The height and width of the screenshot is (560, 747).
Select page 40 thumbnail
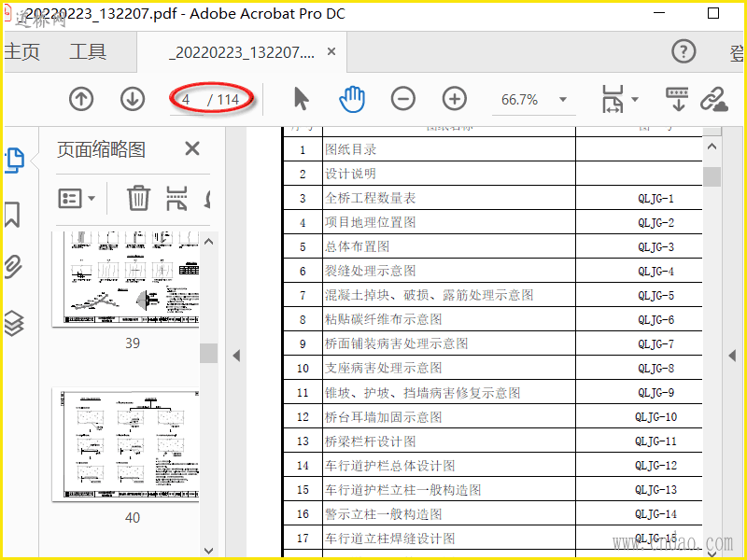125,444
